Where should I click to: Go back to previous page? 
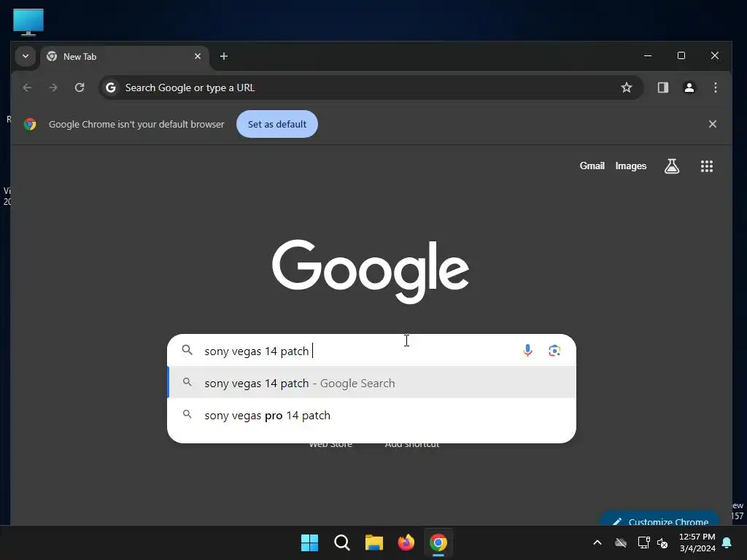point(27,87)
